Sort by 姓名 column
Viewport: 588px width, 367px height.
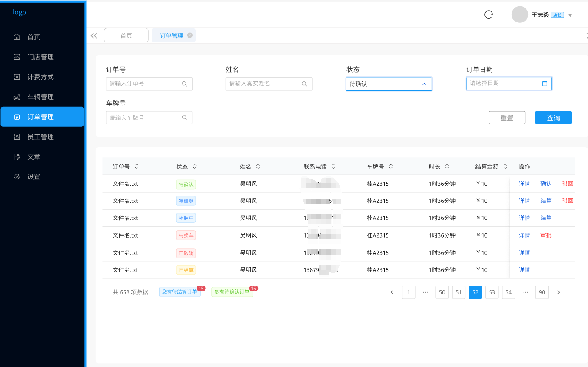pyautogui.click(x=258, y=166)
